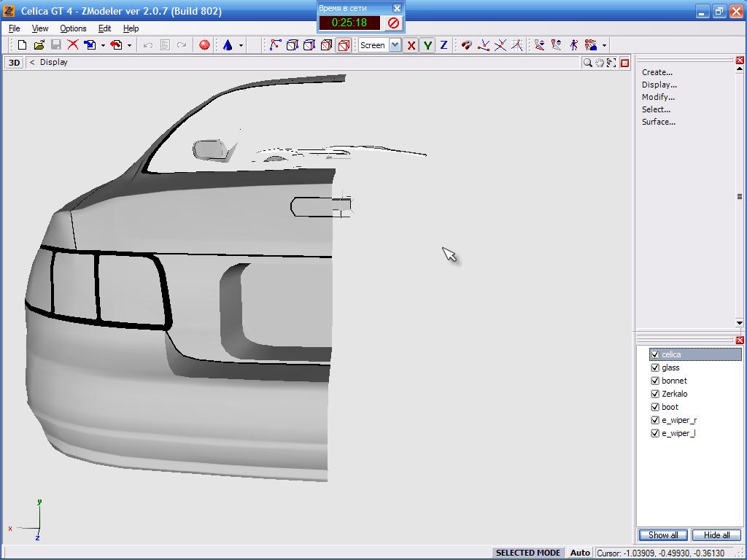The height and width of the screenshot is (560, 747).
Task: Click the New file icon
Action: [x=23, y=45]
